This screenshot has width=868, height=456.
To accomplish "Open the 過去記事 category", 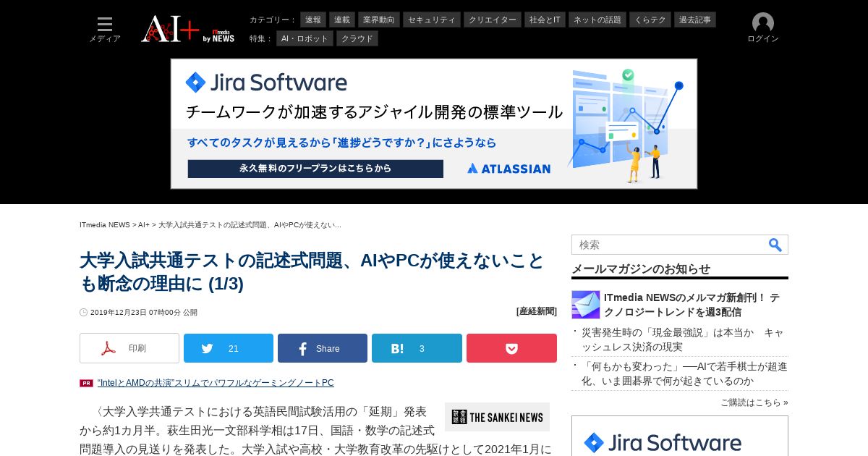I will [x=695, y=20].
